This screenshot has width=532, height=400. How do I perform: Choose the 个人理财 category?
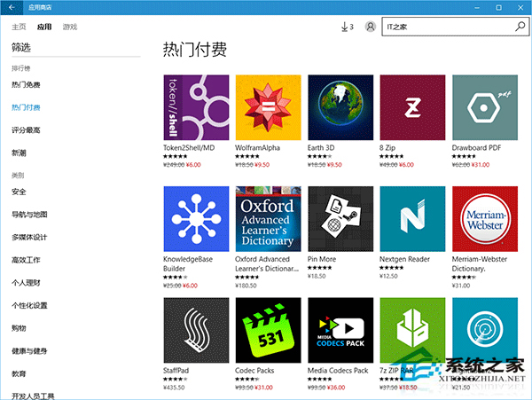26,283
